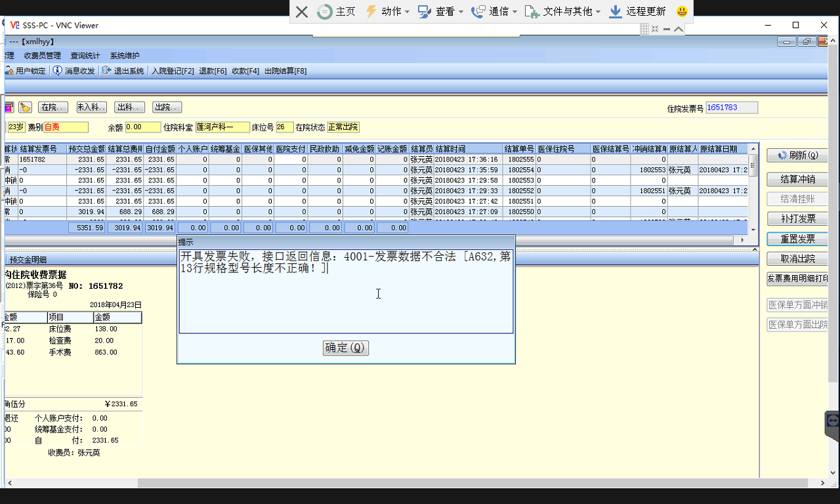Click 收款[F4] payment toolbar item
Screen dimensions: 840x504
coord(245,71)
